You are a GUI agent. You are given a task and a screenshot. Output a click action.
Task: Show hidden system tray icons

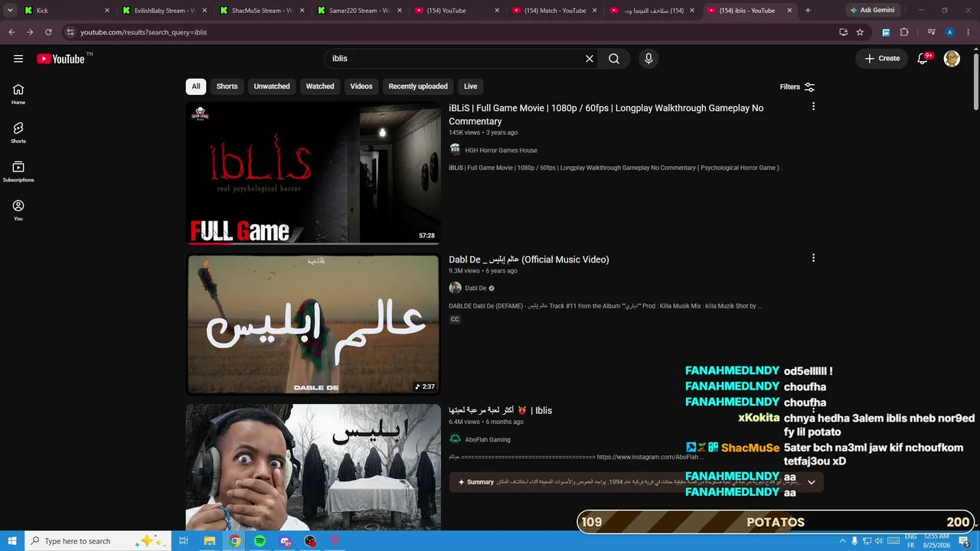click(842, 541)
